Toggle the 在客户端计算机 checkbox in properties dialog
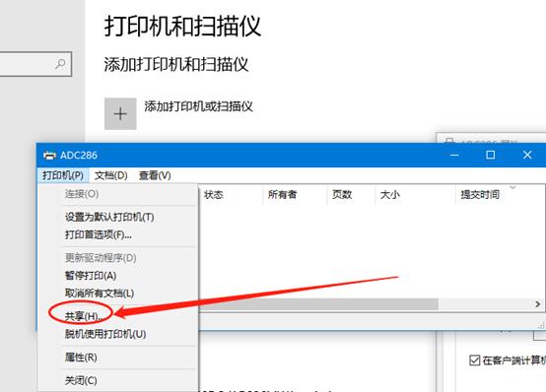546x392 pixels. (x=475, y=360)
